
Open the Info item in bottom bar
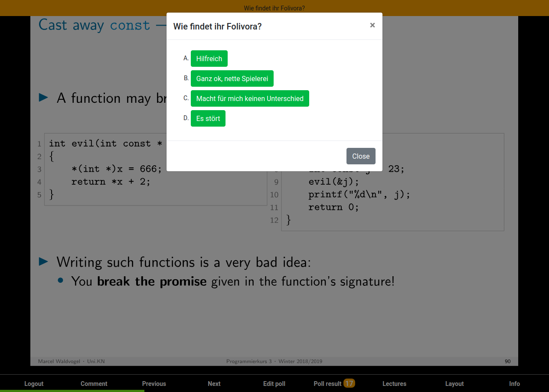[x=514, y=383]
